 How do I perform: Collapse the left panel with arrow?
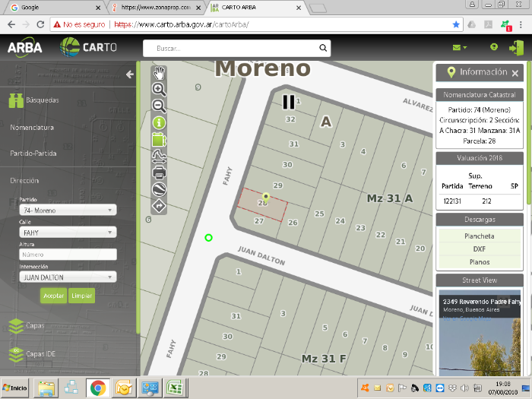(130, 74)
